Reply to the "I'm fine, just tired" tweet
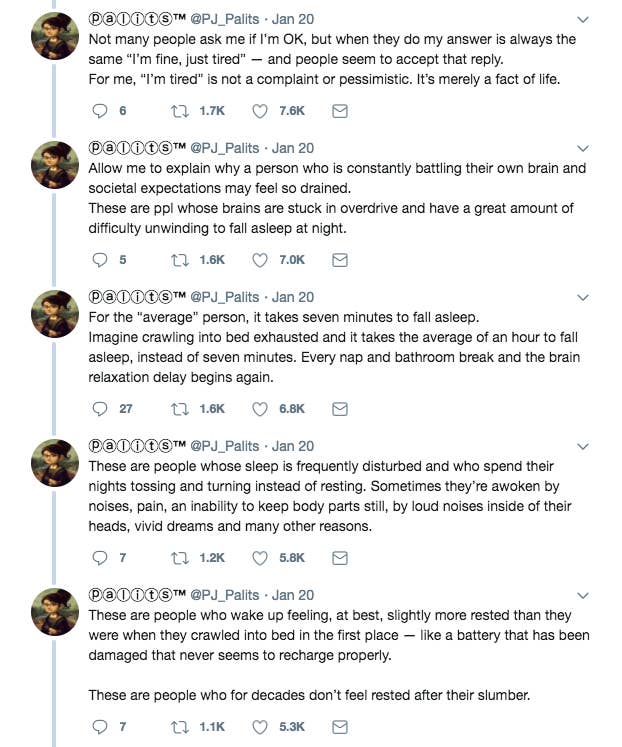622x747 pixels. click(100, 111)
